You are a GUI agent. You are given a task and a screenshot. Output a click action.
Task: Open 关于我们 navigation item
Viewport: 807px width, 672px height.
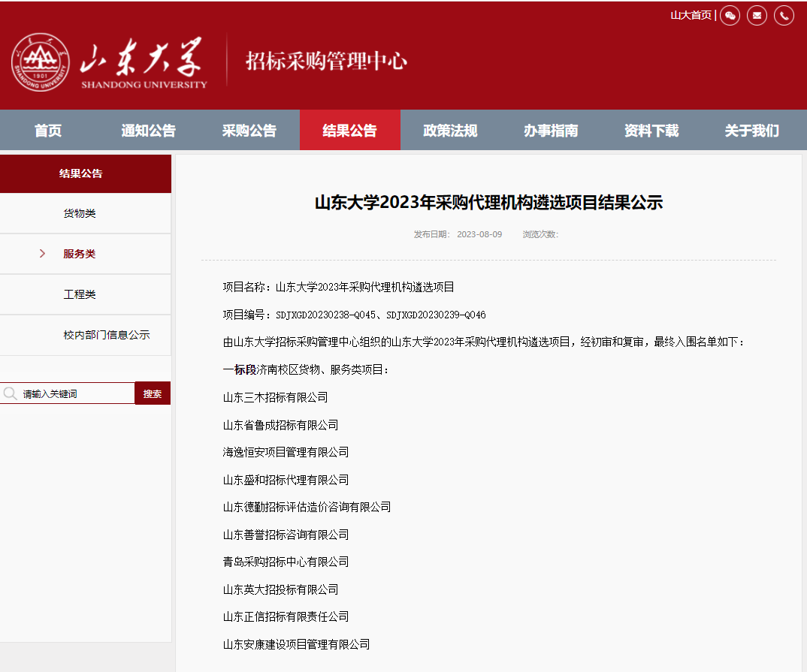(752, 131)
